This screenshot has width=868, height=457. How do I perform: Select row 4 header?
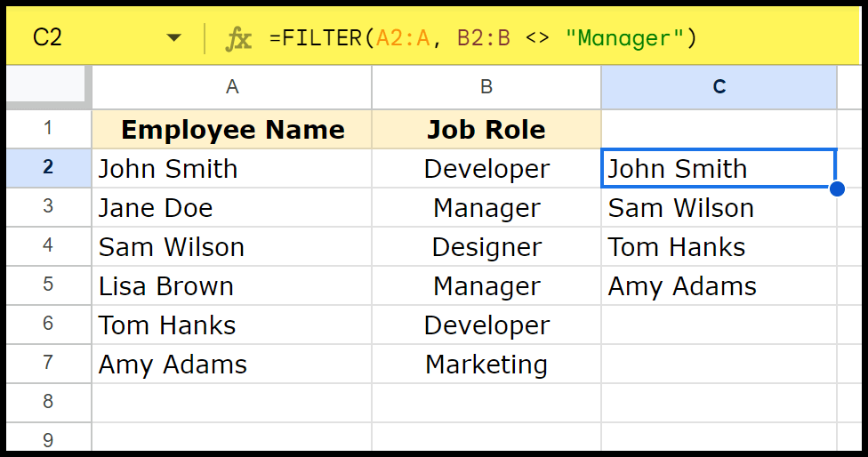pos(49,246)
